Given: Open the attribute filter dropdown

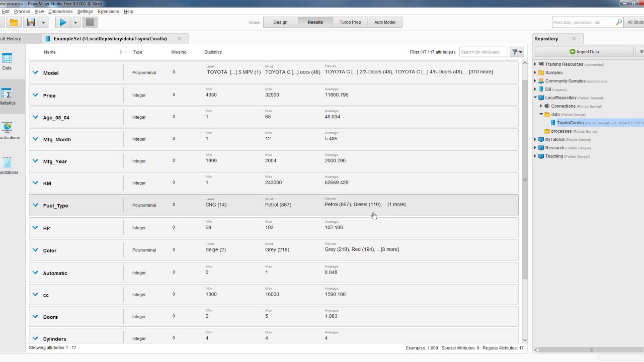Looking at the screenshot, I should point(517,52).
